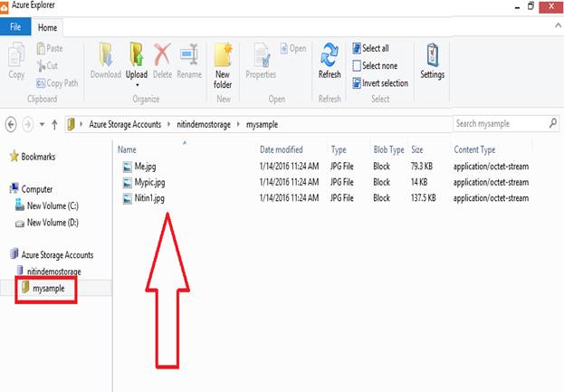Click Invert selection
Viewport: 564px width, 392px height.
tap(380, 83)
